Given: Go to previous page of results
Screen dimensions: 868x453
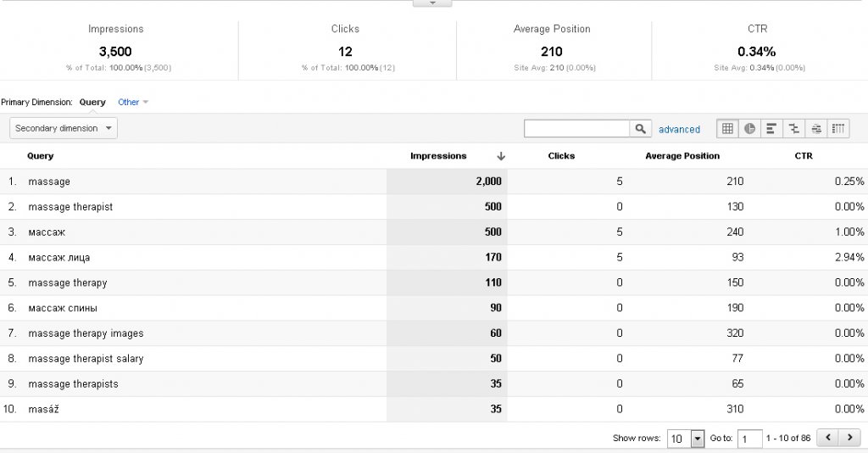Looking at the screenshot, I should pyautogui.click(x=828, y=439).
